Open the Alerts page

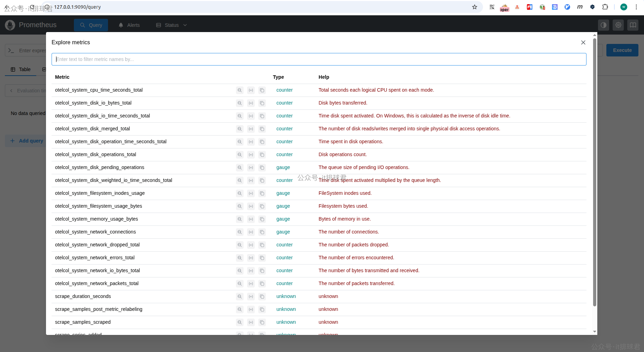[129, 25]
